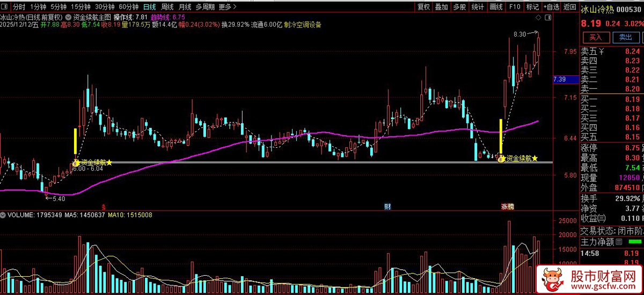Click the 交易状态 status row
Image resolution: width=644 pixels, height=295 pixels.
tap(611, 231)
